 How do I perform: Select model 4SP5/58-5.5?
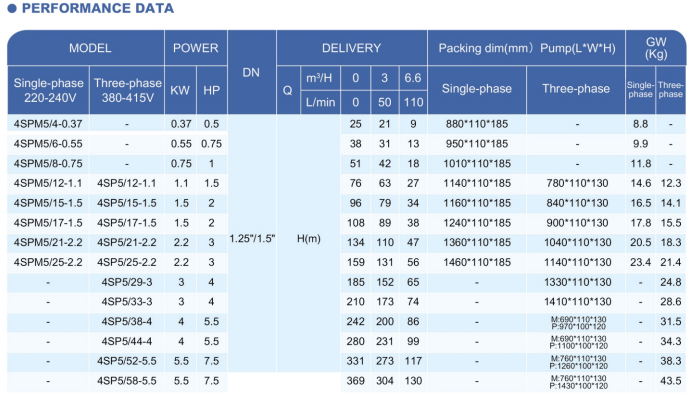click(127, 381)
